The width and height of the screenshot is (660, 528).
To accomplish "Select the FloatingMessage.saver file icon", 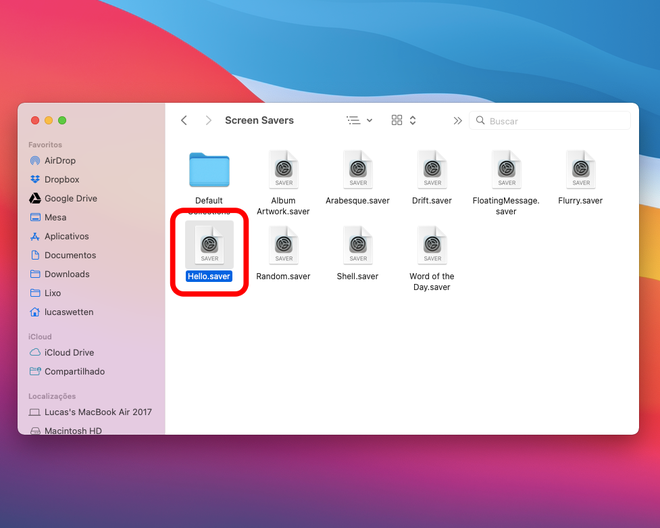I will coord(507,169).
